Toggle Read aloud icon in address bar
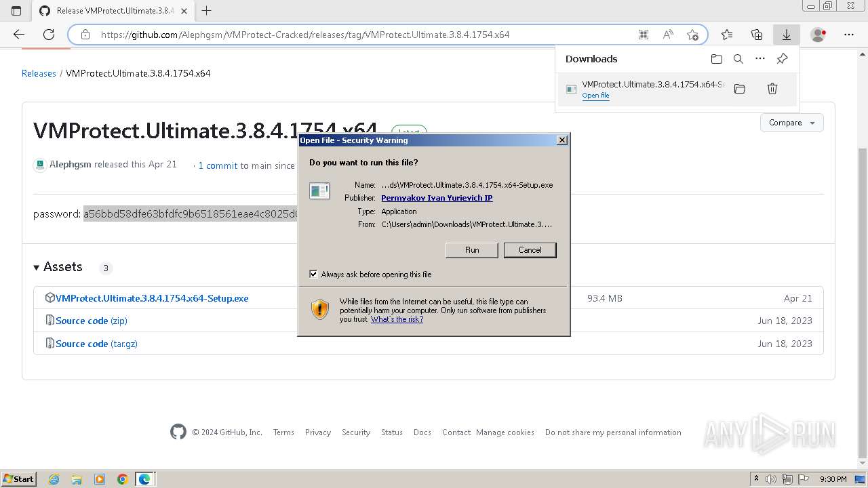This screenshot has height=488, width=868. [x=668, y=35]
